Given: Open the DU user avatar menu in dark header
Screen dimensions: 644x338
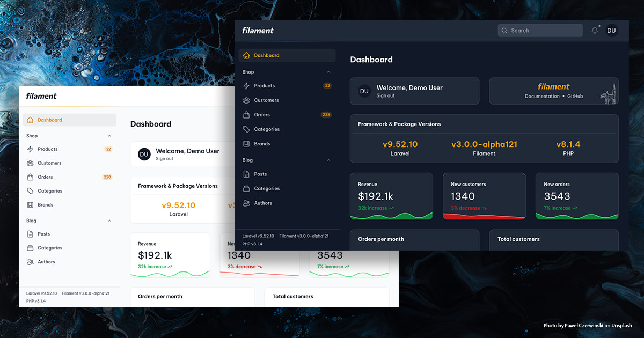Looking at the screenshot, I should [611, 31].
